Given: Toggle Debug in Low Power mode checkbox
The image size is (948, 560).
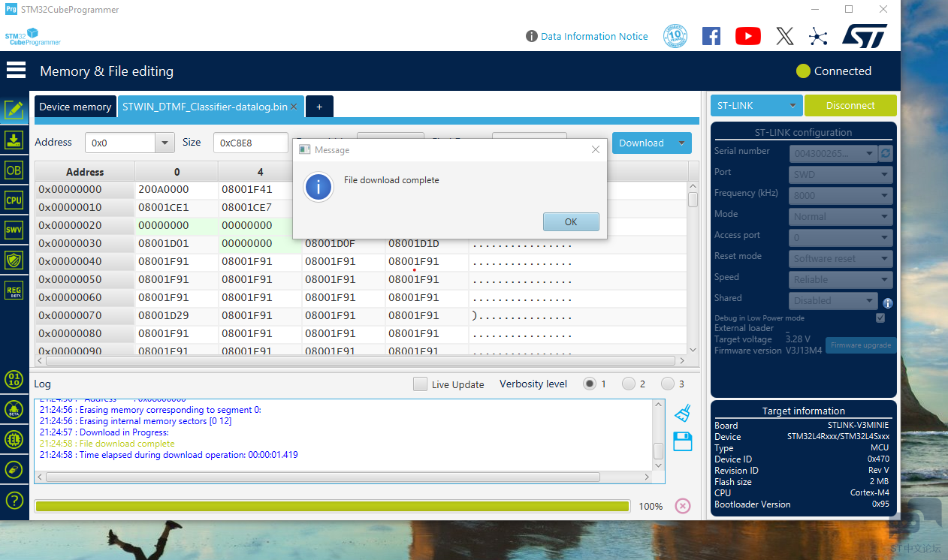Looking at the screenshot, I should tap(880, 318).
